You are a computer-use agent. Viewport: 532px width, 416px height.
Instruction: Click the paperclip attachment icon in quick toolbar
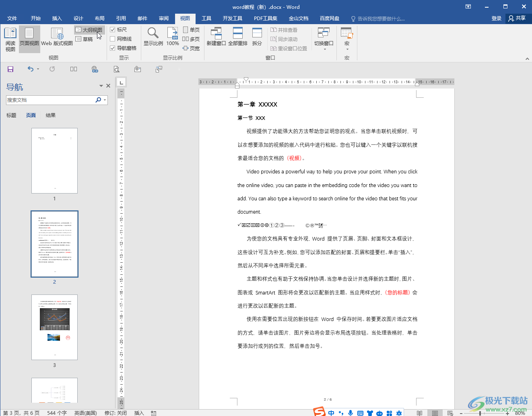click(138, 69)
